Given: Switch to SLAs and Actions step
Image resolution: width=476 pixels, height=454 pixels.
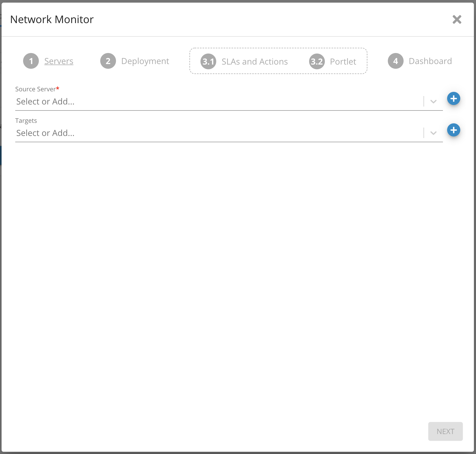Looking at the screenshot, I should tap(255, 61).
